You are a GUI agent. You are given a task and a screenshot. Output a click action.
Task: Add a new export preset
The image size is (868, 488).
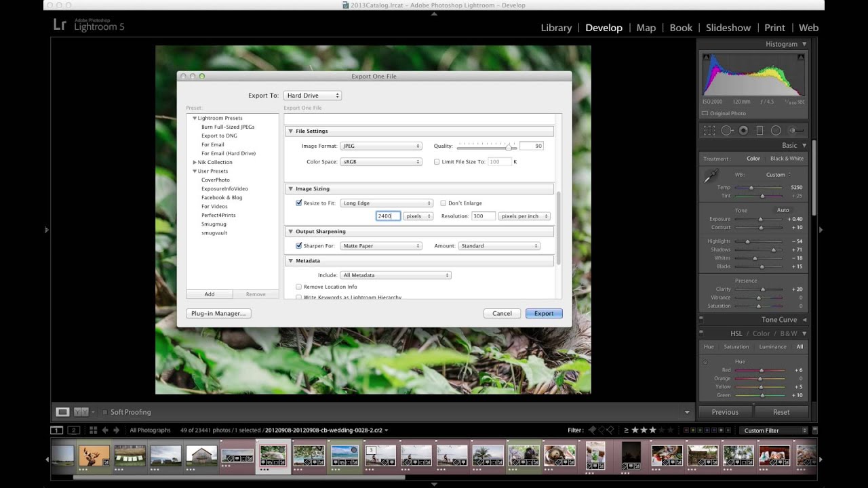click(x=210, y=294)
